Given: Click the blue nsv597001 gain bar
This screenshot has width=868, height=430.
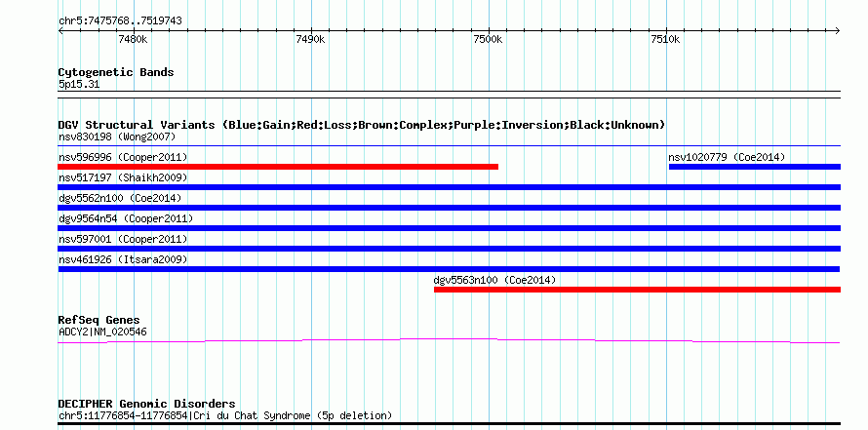Looking at the screenshot, I should pos(449,249).
